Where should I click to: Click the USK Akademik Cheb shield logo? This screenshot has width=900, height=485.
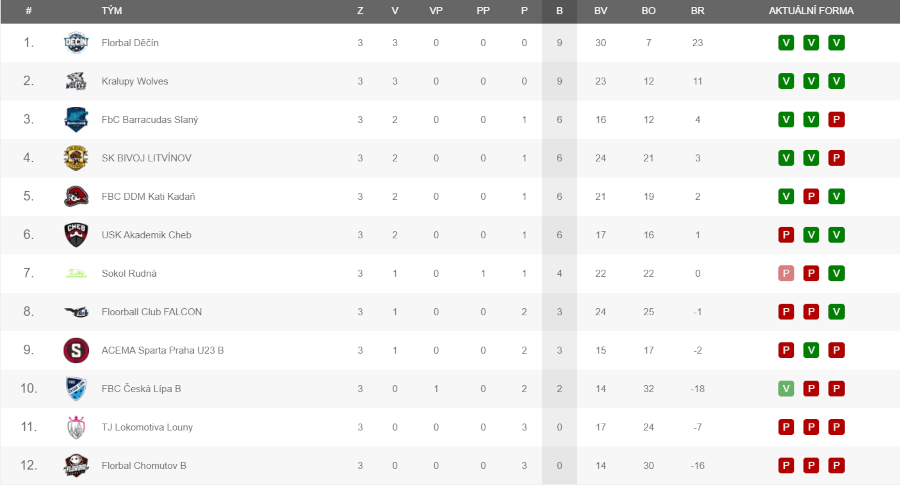(x=76, y=235)
